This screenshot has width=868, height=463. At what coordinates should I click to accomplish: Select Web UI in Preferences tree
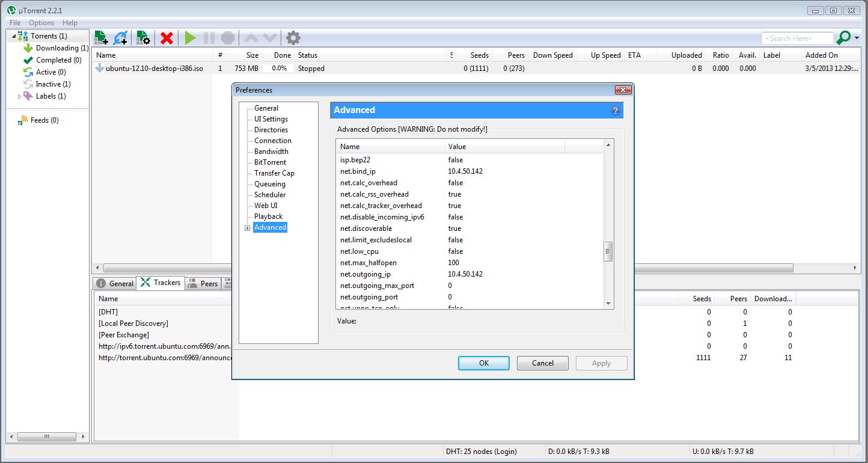[266, 206]
